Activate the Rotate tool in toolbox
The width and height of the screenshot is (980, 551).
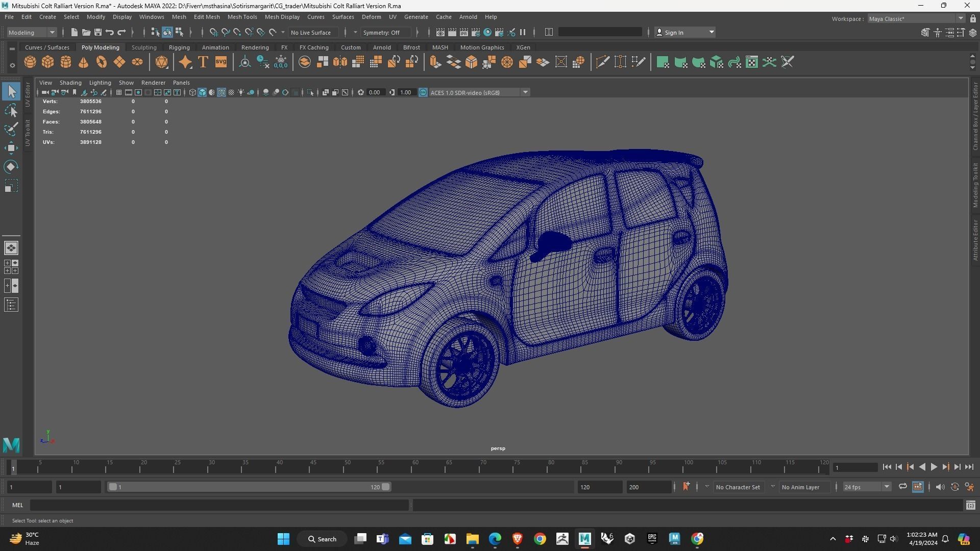pyautogui.click(x=11, y=167)
